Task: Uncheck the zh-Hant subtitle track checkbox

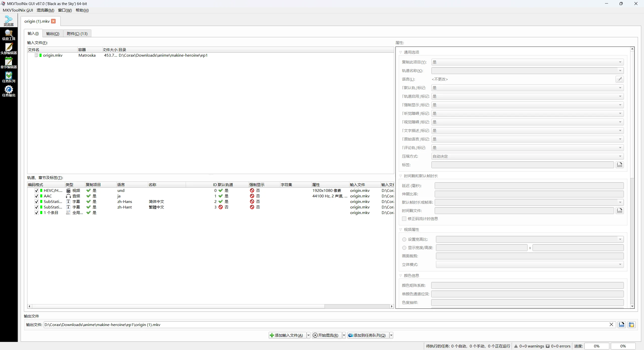Action: click(x=36, y=207)
